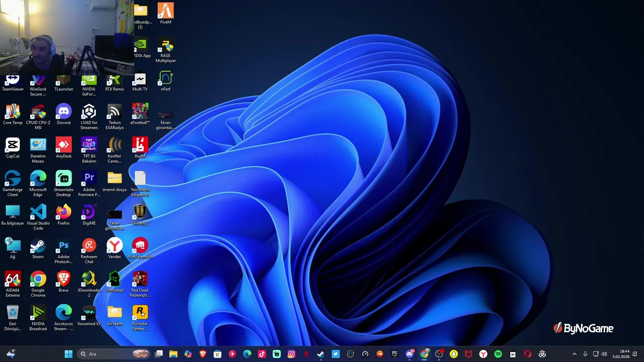This screenshot has width=644, height=362.
Task: Launch the nPerf desktop shortcut
Action: pyautogui.click(x=166, y=81)
